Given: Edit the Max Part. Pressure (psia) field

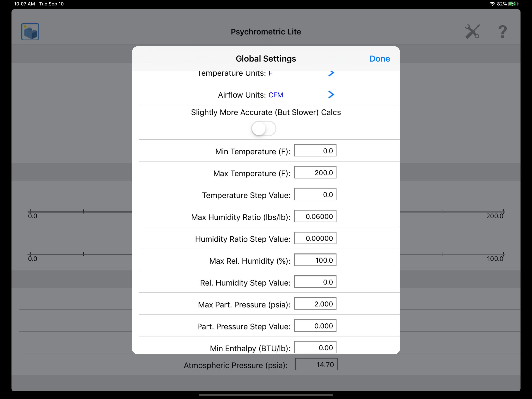Looking at the screenshot, I should 315,304.
